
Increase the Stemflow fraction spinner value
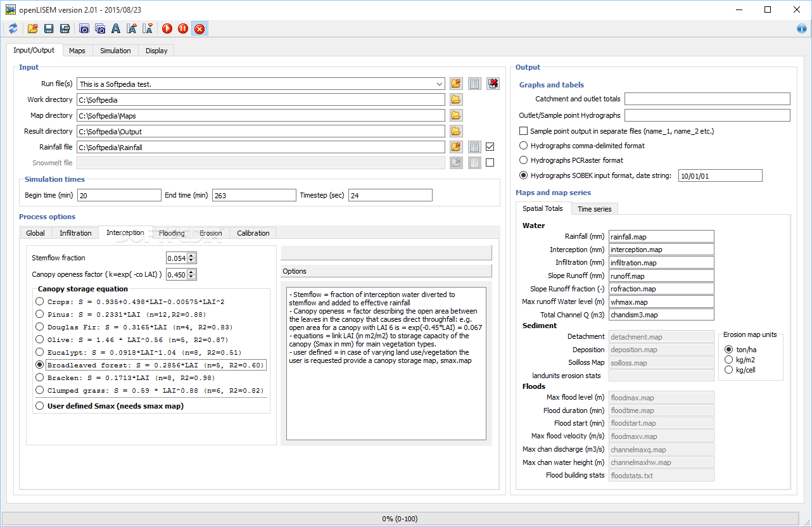click(192, 255)
